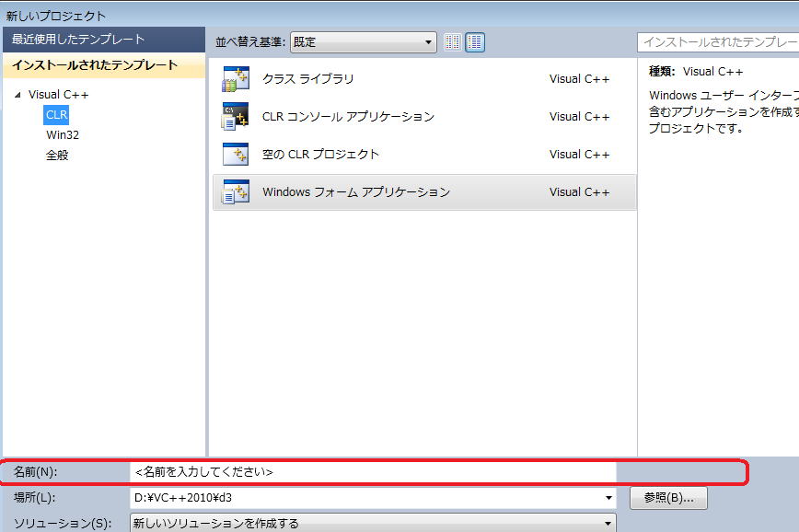799x532 pixels.
Task: Click the 空の CLR プロジェクト icon
Action: click(236, 155)
